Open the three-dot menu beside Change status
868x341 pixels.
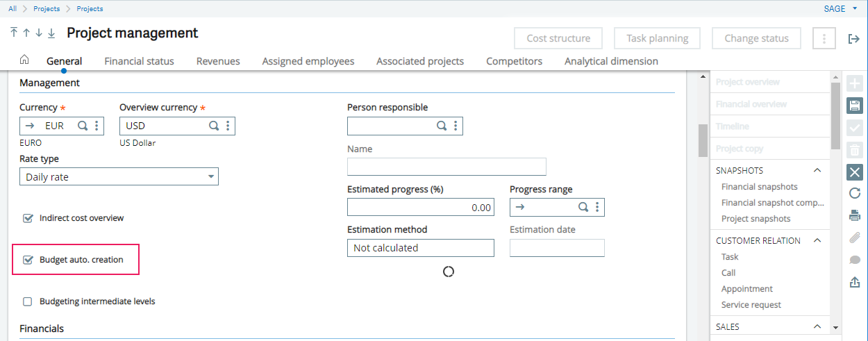point(824,38)
